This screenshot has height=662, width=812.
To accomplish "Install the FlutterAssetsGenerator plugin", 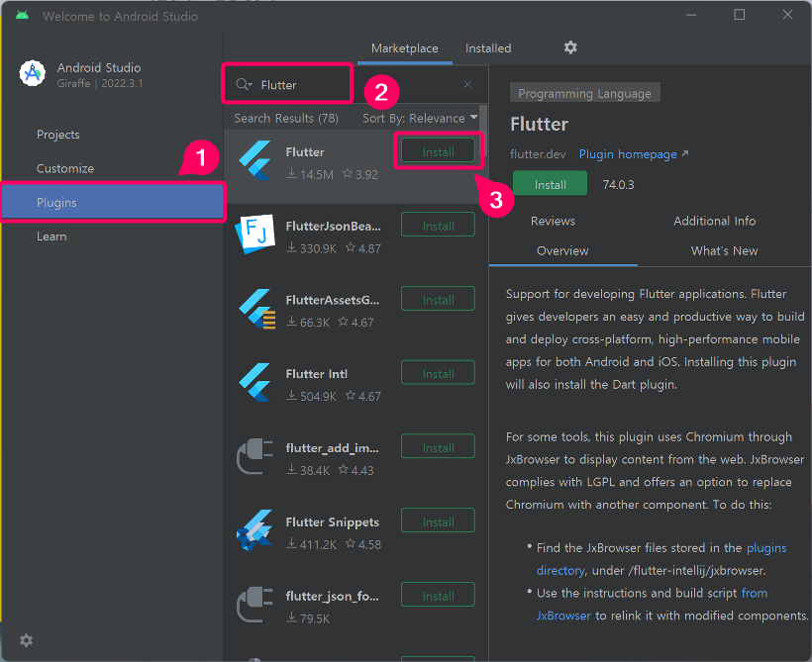I will tap(438, 299).
